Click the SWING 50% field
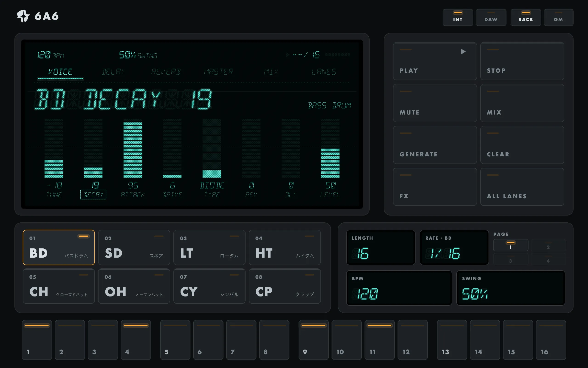The height and width of the screenshot is (368, 588). coord(511,288)
